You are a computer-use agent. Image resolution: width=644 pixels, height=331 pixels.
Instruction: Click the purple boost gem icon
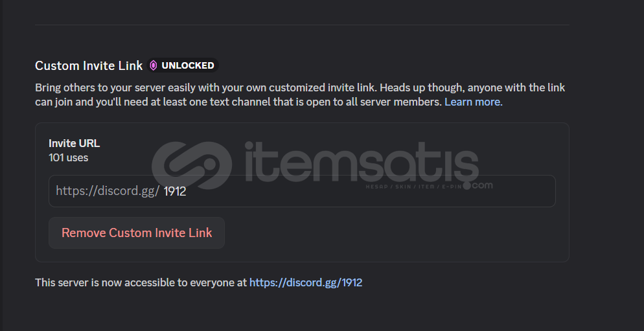click(154, 65)
